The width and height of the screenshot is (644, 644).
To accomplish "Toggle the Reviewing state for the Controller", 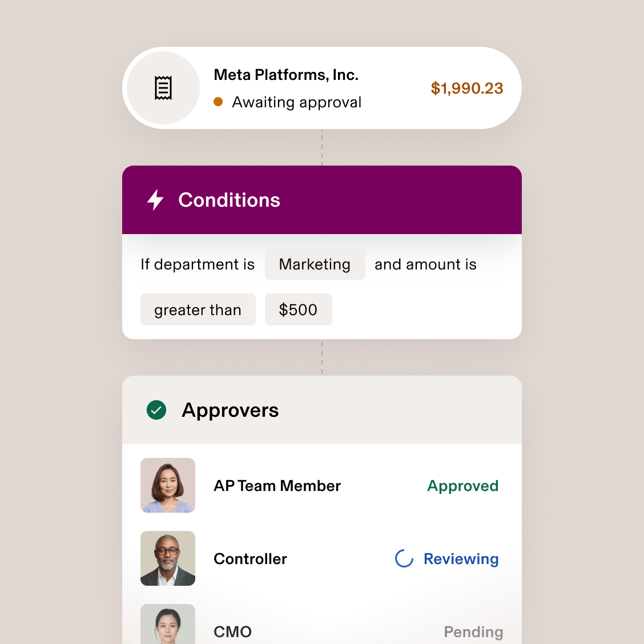I will pos(461,559).
